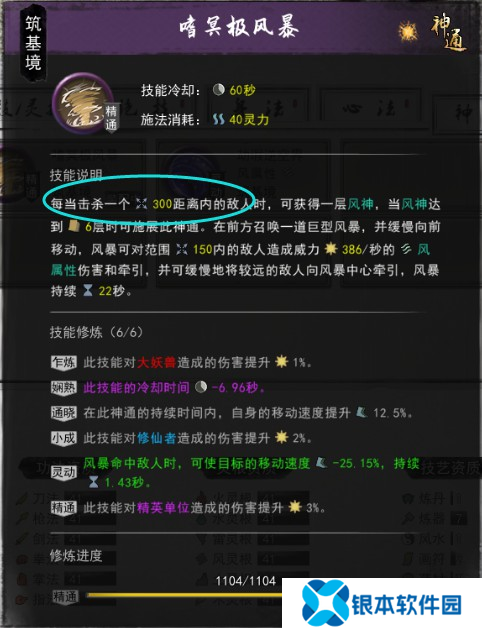Click the storm skill icon with 精通 badge

tap(85, 103)
